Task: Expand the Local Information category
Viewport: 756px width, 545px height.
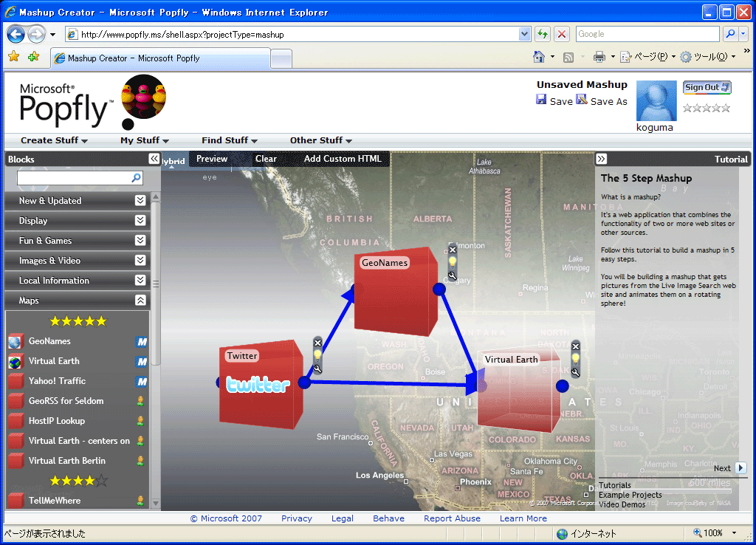Action: click(140, 280)
